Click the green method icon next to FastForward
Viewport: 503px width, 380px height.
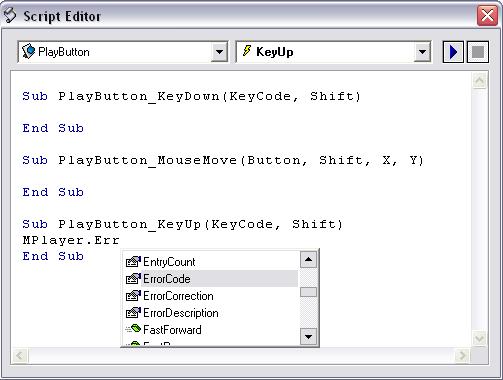pyautogui.click(x=133, y=329)
